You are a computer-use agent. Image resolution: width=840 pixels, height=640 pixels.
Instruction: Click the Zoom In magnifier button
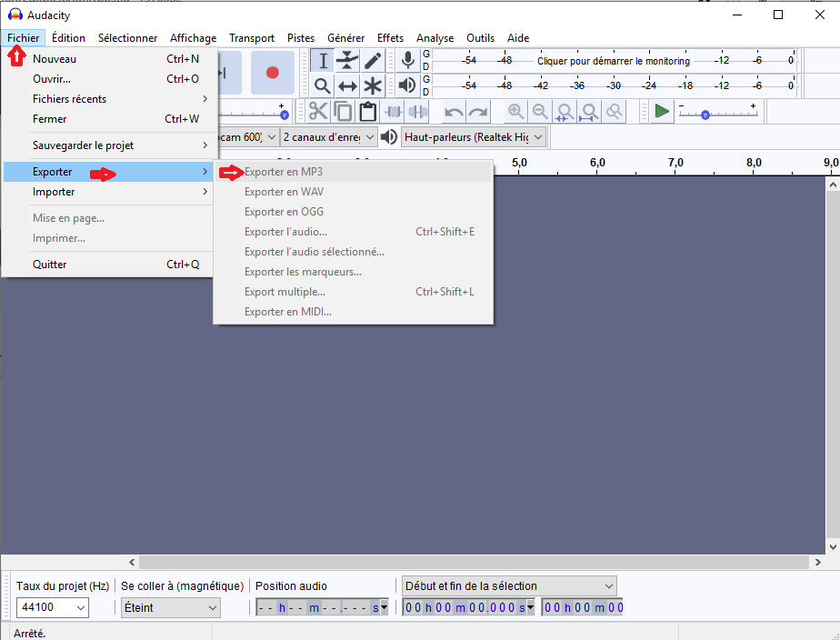coord(515,112)
